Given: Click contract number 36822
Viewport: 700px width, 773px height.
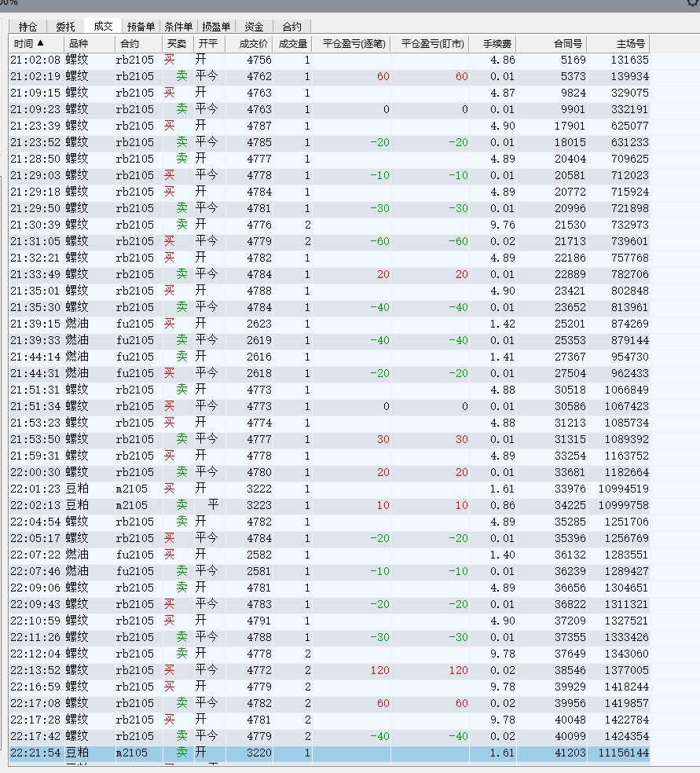Looking at the screenshot, I should [570, 605].
